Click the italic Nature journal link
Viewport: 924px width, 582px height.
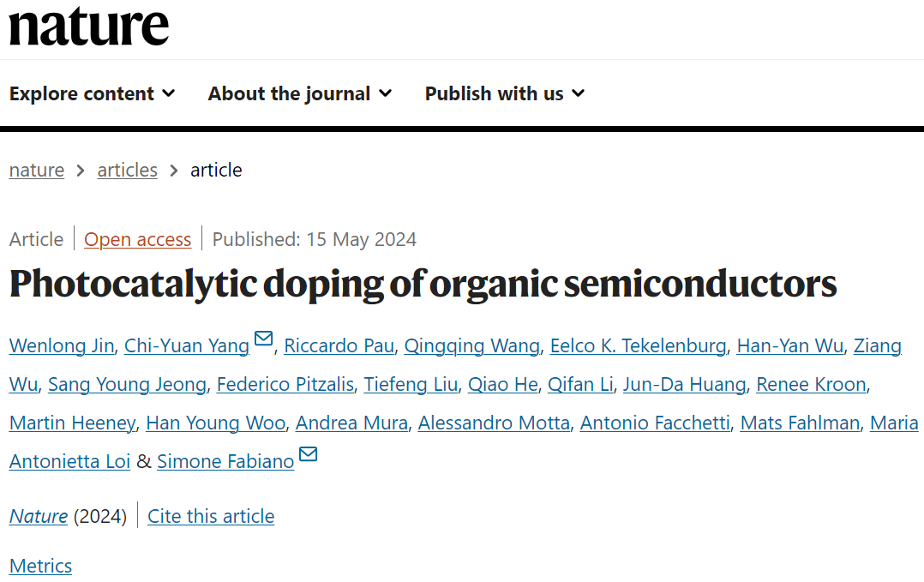39,517
